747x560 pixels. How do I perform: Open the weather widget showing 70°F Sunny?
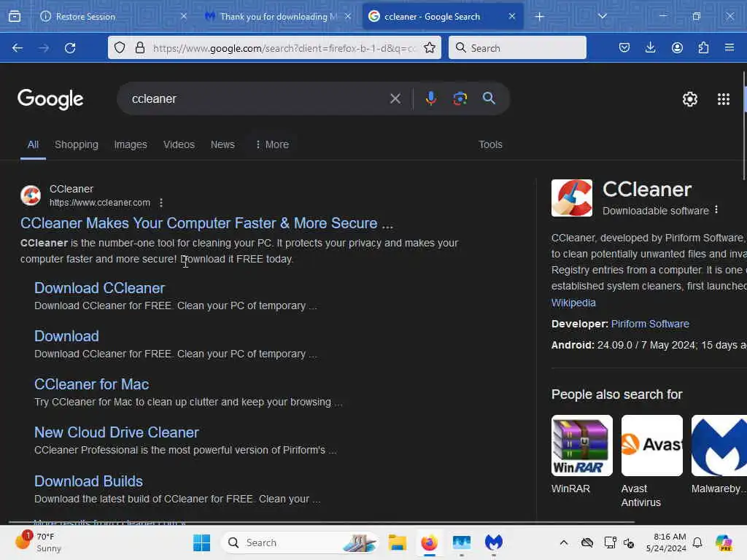[38, 542]
